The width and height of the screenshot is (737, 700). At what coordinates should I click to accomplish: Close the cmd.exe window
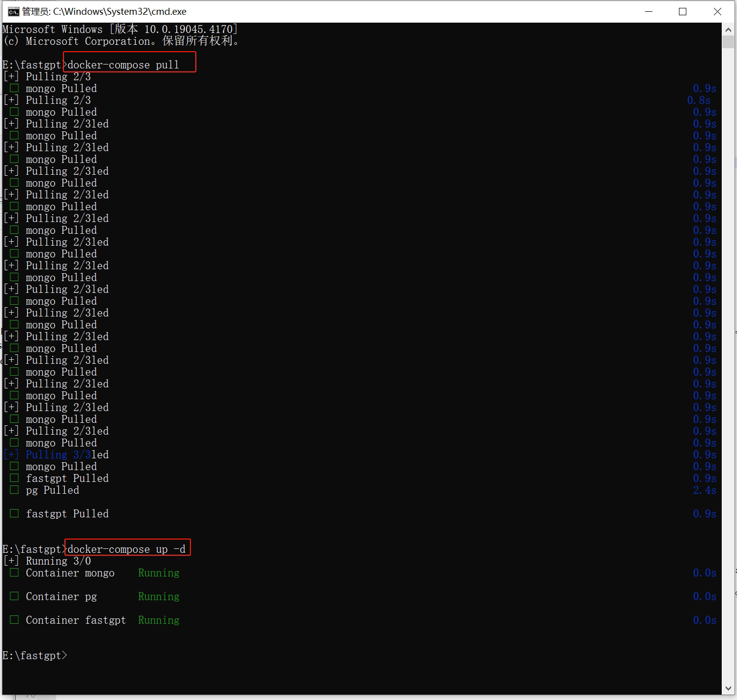click(717, 12)
